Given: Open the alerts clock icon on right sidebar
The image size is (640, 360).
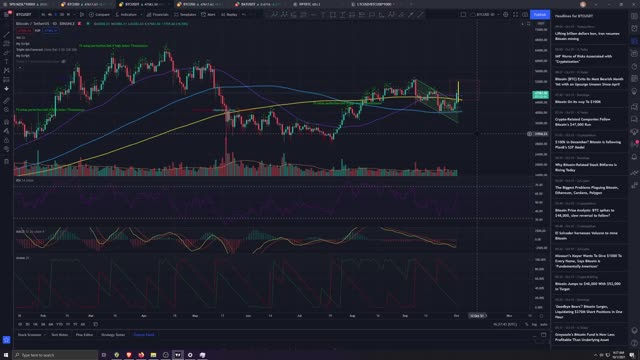Looking at the screenshot, I should tap(634, 28).
